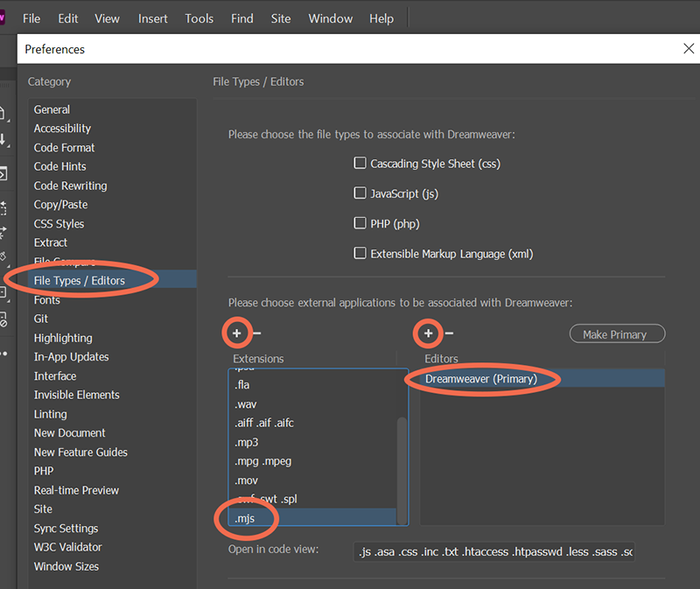Check the Extensible Markup Language (xml) checkbox
The image size is (700, 589).
[360, 253]
